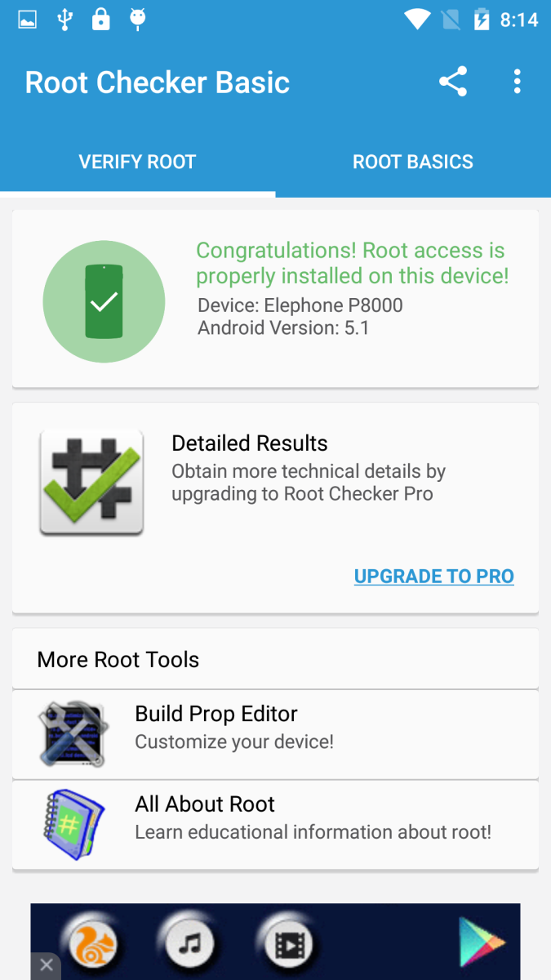The image size is (551, 980).
Task: Select the VERIFY ROOT tab
Action: click(137, 162)
